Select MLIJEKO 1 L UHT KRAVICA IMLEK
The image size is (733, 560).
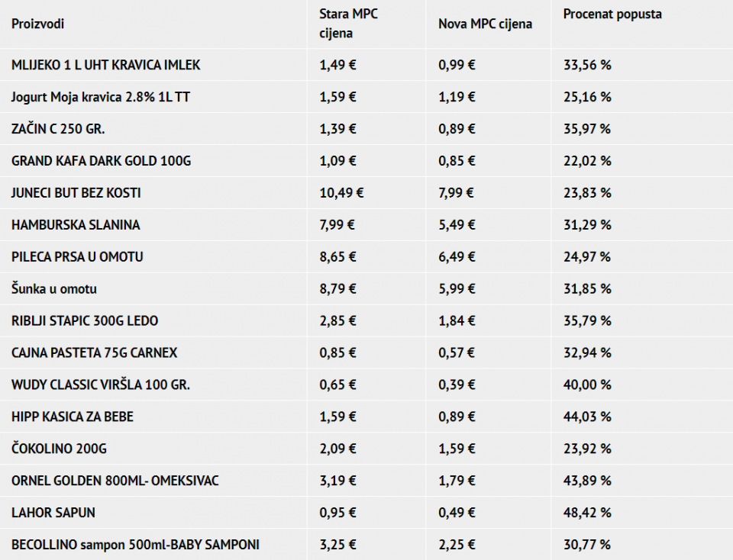[x=106, y=66]
